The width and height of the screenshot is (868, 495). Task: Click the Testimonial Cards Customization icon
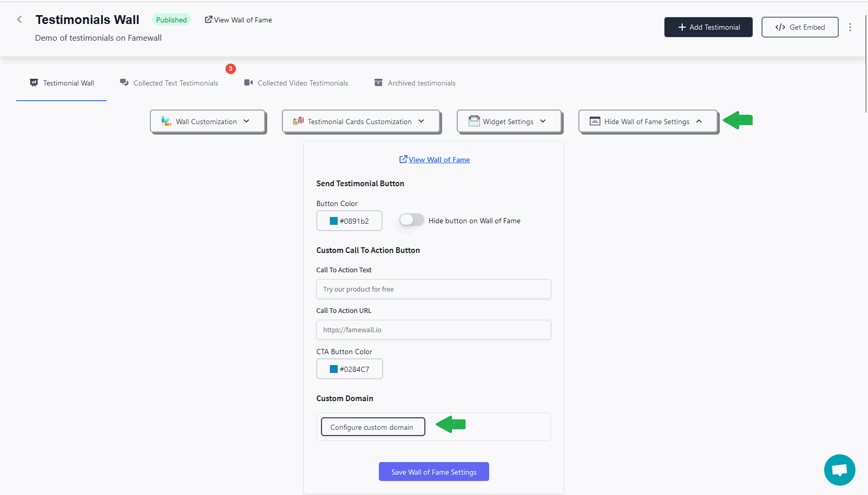click(x=299, y=122)
